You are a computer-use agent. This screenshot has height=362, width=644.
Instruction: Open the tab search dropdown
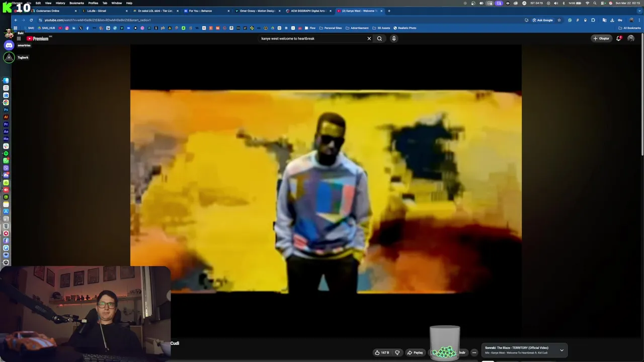tap(639, 11)
